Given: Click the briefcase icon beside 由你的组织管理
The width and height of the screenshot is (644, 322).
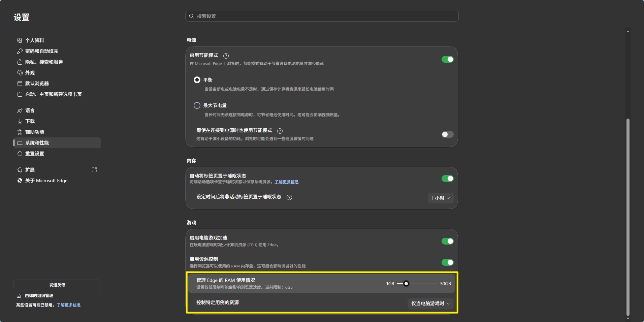Looking at the screenshot, I should (19, 296).
